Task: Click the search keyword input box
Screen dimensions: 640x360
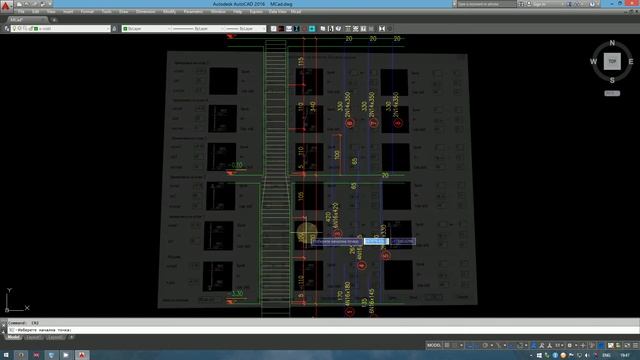Action: coord(487,4)
